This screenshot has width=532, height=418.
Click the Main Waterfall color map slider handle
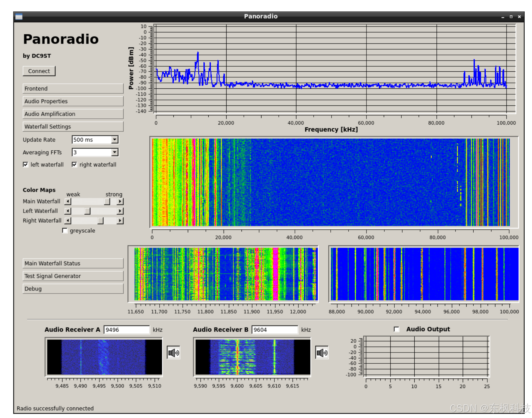[x=107, y=202]
